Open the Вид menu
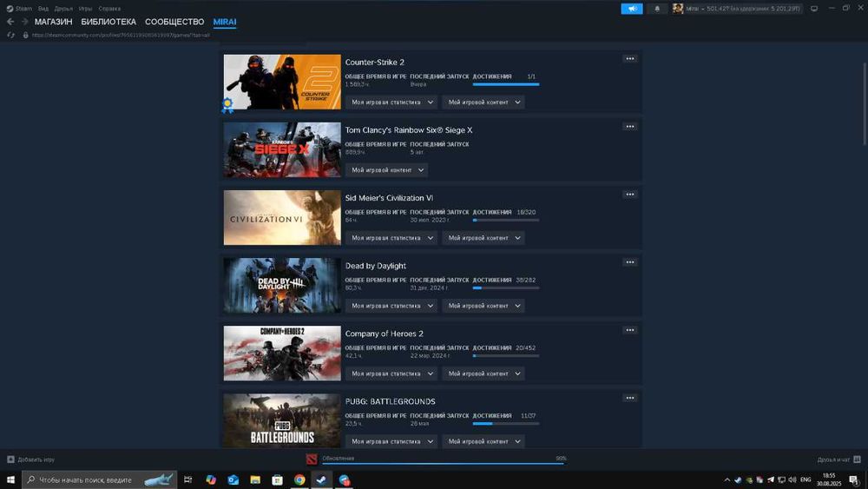The image size is (868, 489). click(43, 9)
